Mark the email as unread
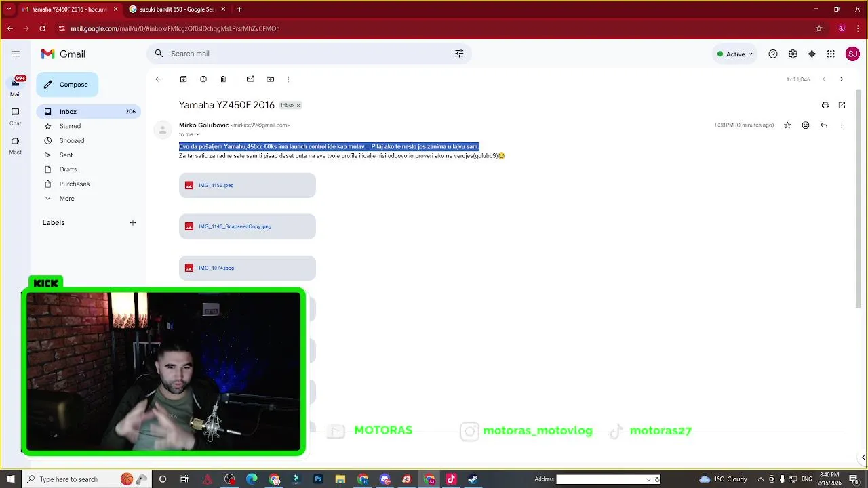This screenshot has height=488, width=868. (250, 79)
